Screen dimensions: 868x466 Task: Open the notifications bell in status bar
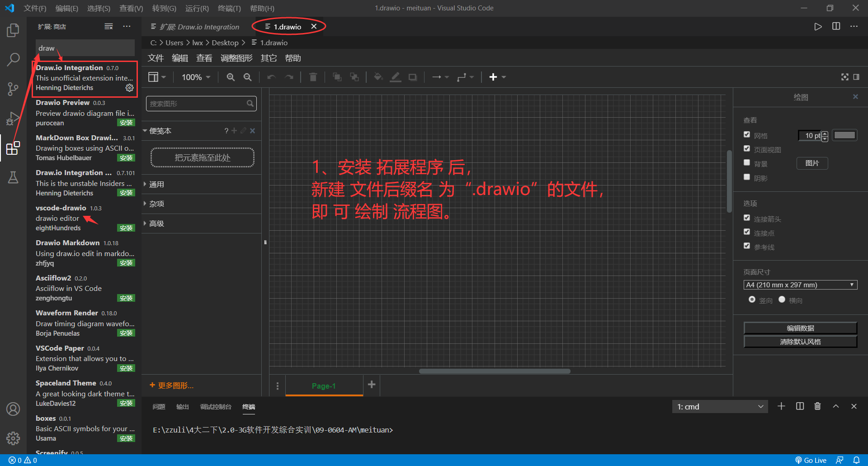click(x=856, y=460)
